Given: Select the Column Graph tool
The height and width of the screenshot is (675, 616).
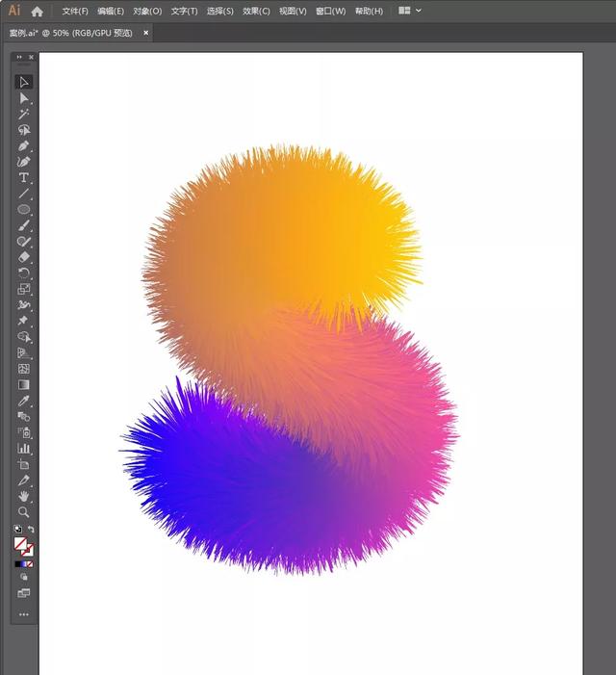Looking at the screenshot, I should tap(24, 449).
